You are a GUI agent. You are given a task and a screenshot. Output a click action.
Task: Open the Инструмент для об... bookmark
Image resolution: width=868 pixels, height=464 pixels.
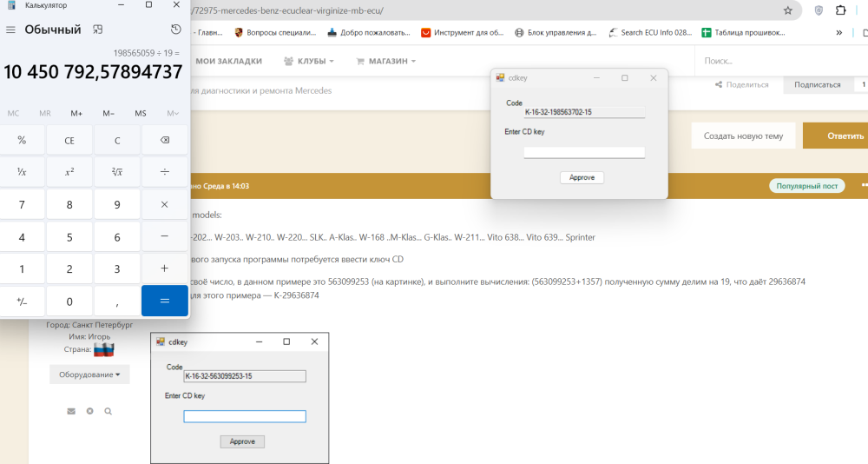click(x=463, y=33)
